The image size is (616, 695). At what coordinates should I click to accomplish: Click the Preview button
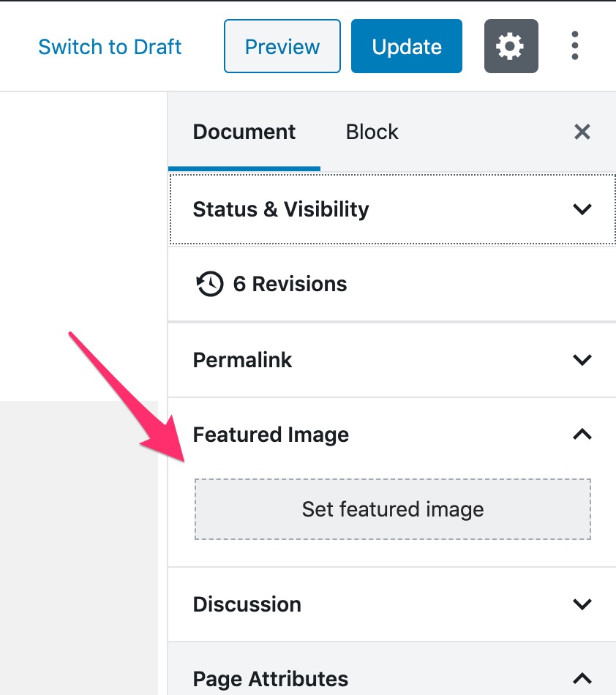[x=282, y=46]
